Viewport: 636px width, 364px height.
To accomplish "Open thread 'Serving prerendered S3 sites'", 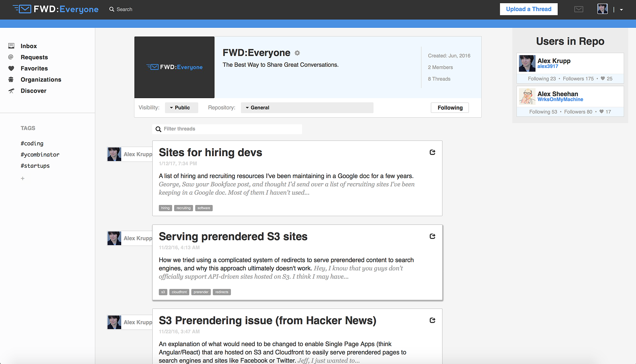I will 233,236.
